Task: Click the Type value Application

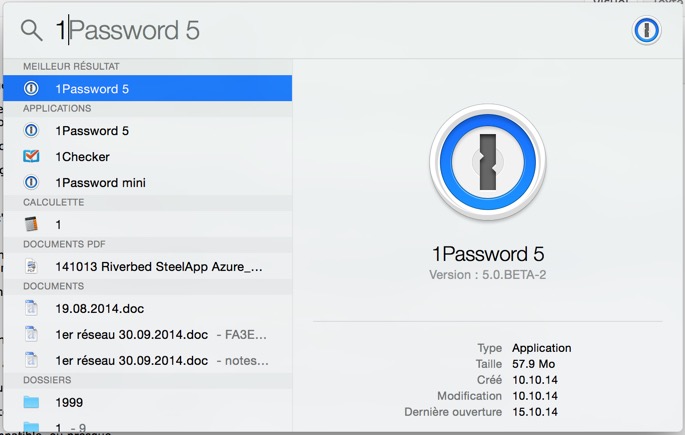Action: [x=542, y=348]
